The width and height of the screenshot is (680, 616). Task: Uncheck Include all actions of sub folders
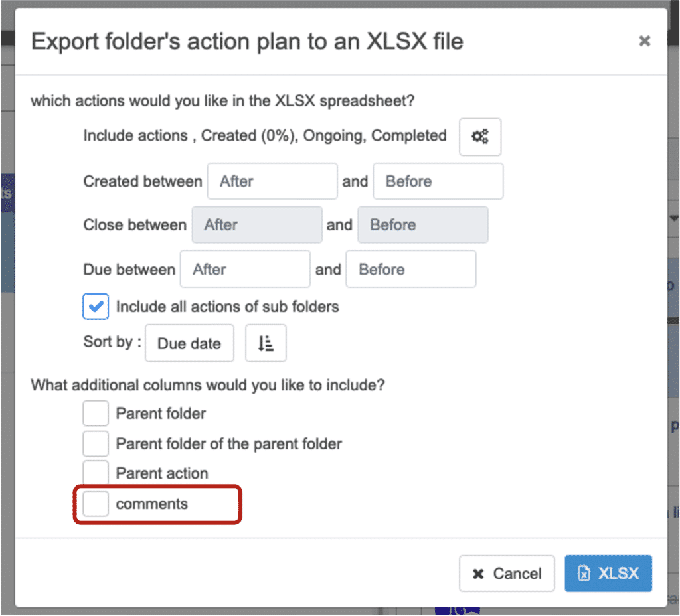point(96,307)
